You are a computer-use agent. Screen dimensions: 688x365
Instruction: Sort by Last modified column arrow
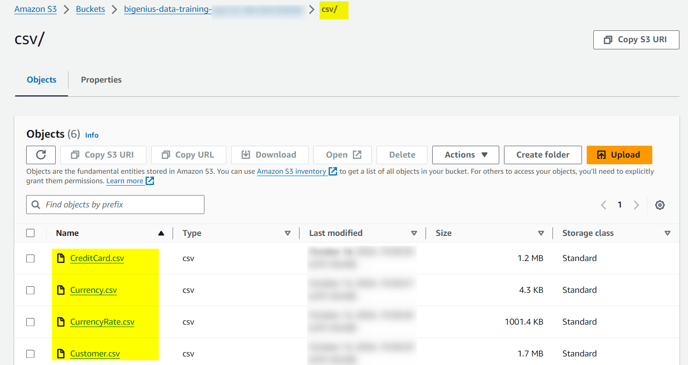point(414,233)
